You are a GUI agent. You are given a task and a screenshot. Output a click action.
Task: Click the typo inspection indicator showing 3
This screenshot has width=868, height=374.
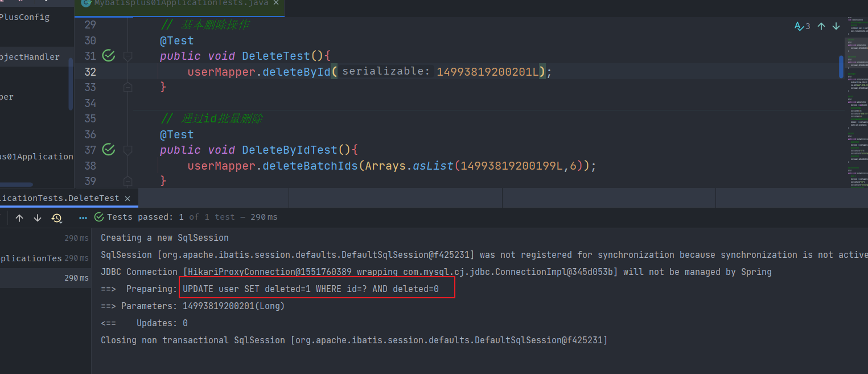pyautogui.click(x=802, y=26)
